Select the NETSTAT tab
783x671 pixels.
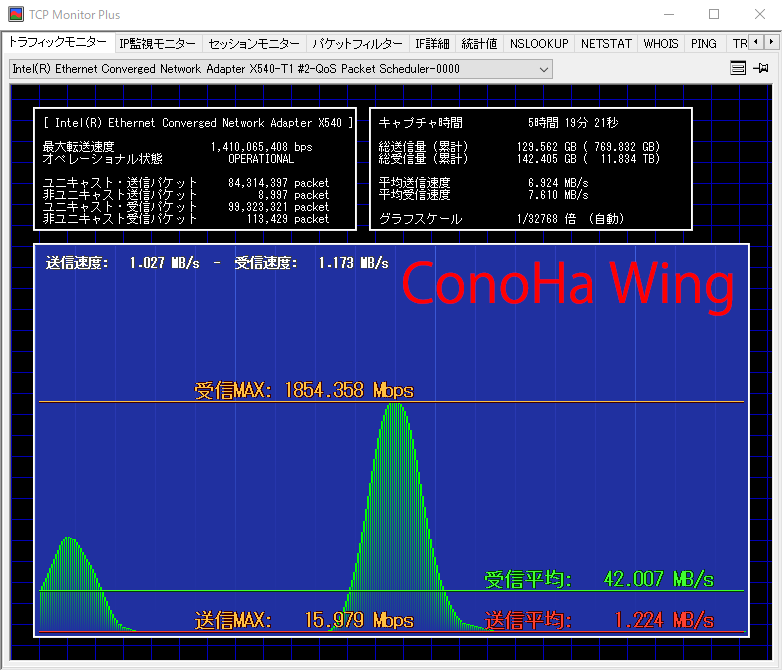pos(605,44)
